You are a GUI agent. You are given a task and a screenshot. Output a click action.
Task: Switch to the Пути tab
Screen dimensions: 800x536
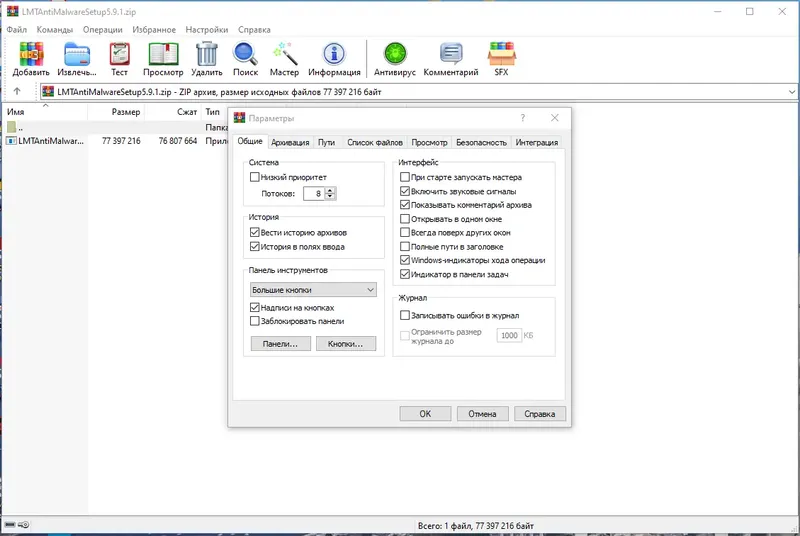[x=327, y=142]
